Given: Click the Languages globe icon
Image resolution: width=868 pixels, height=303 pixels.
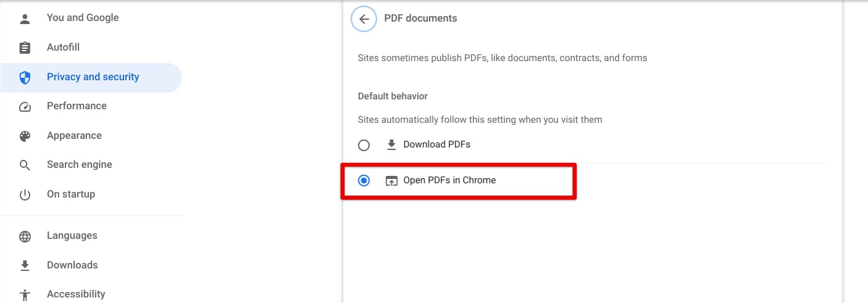Looking at the screenshot, I should pos(25,236).
